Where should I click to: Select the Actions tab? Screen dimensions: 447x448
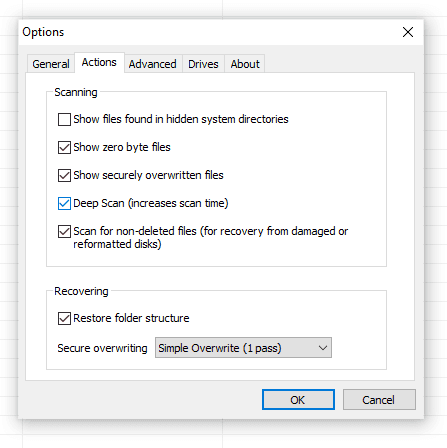(x=99, y=62)
